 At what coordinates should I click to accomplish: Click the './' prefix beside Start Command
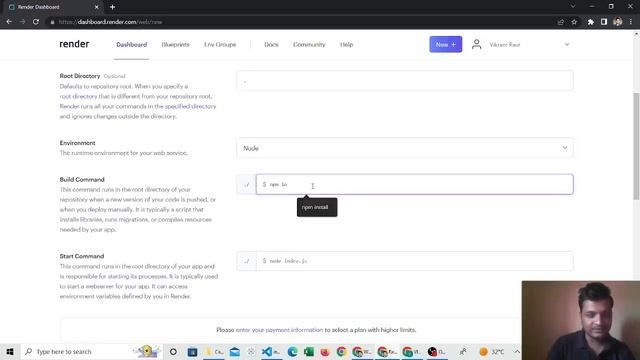tap(246, 261)
